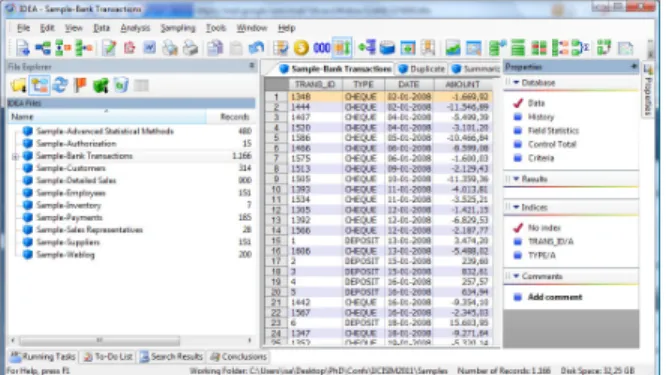
Task: Select the No index option
Action: pyautogui.click(x=544, y=228)
